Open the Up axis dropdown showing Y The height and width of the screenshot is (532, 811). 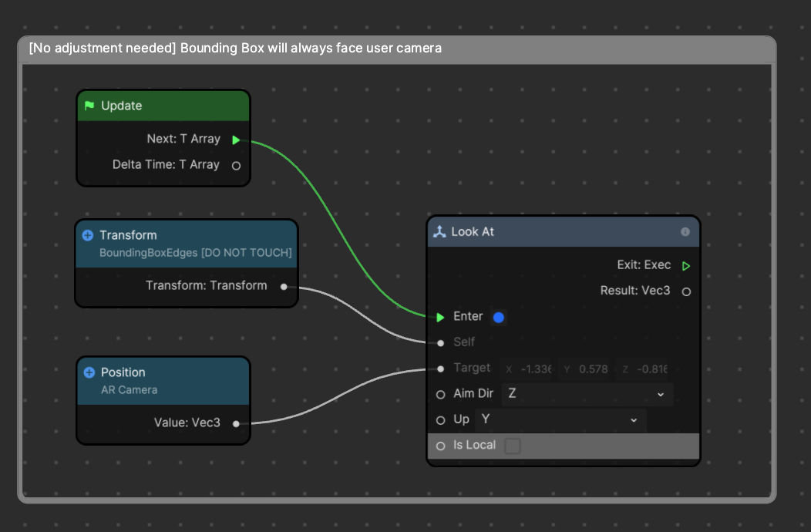[x=560, y=419]
